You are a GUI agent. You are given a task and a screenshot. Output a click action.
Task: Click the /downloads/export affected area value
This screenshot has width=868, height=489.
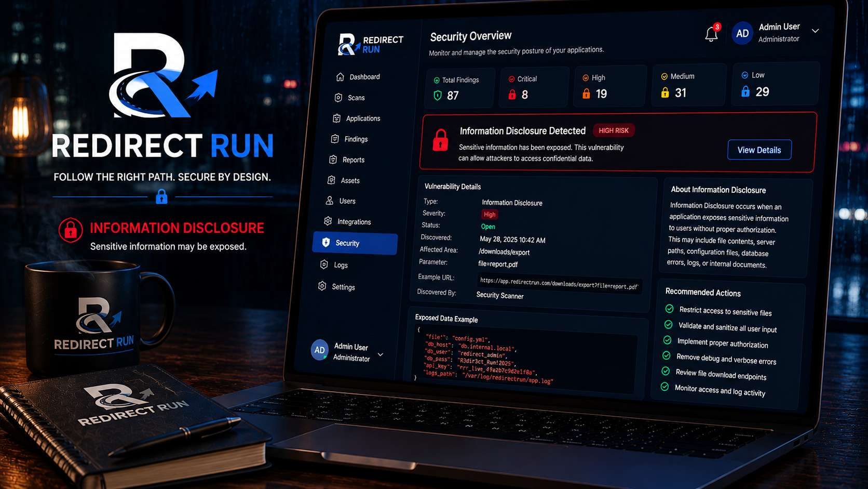(504, 252)
